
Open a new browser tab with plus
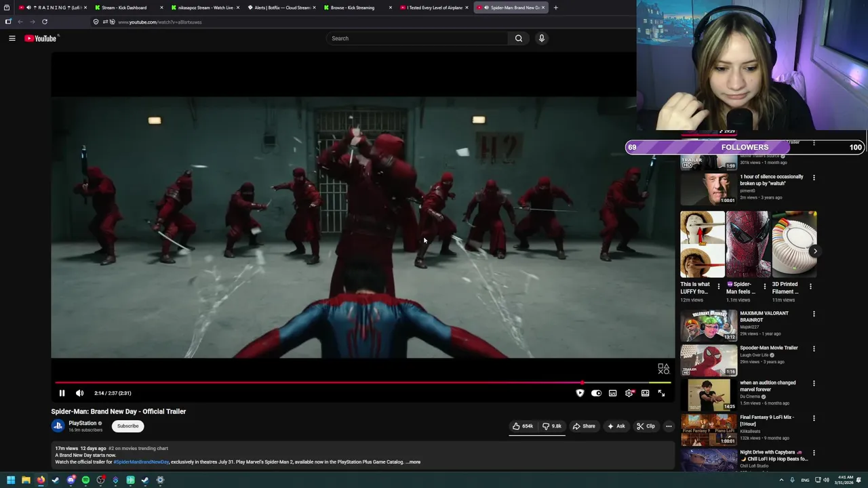click(555, 7)
